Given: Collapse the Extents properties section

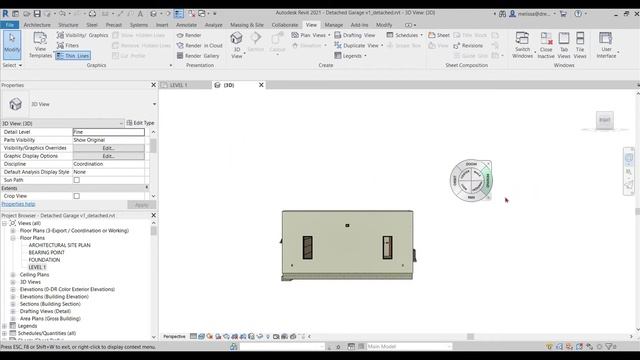Looking at the screenshot, I should [x=147, y=188].
